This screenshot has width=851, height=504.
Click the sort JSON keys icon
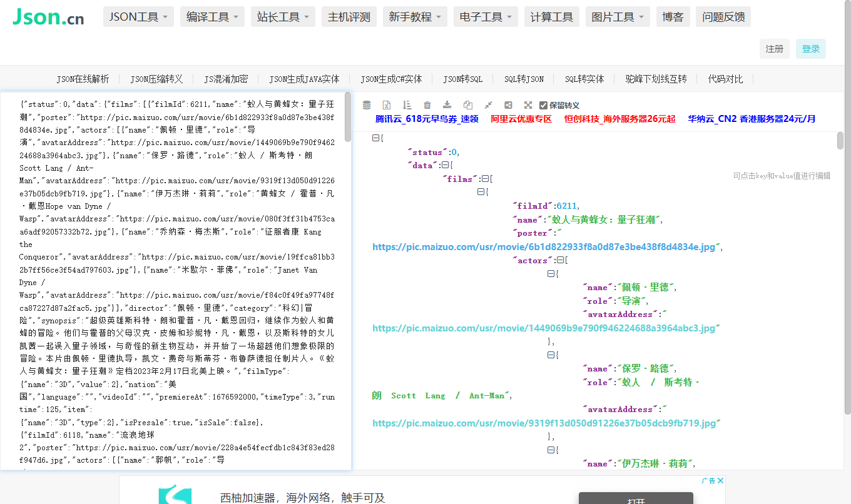(407, 105)
